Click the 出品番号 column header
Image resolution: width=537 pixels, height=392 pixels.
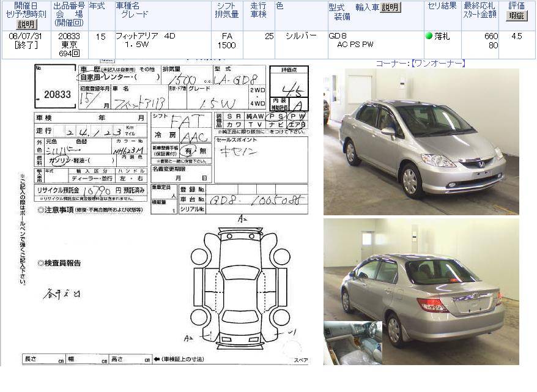(x=69, y=6)
